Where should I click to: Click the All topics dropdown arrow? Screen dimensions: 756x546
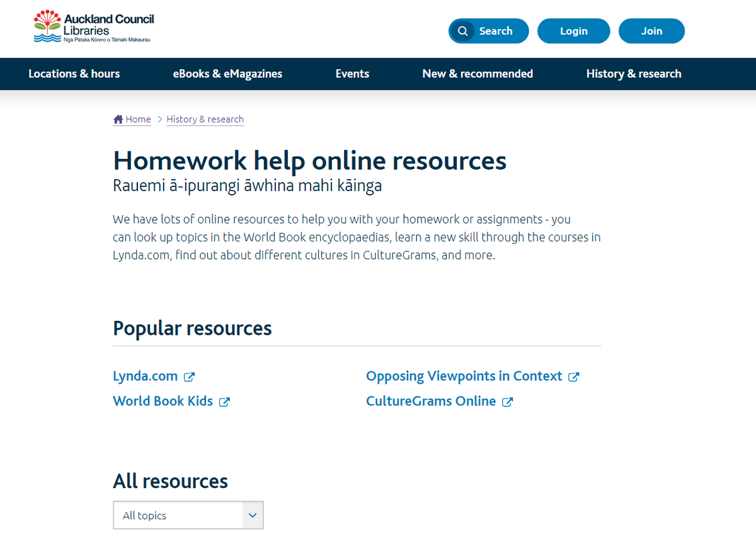(x=253, y=515)
